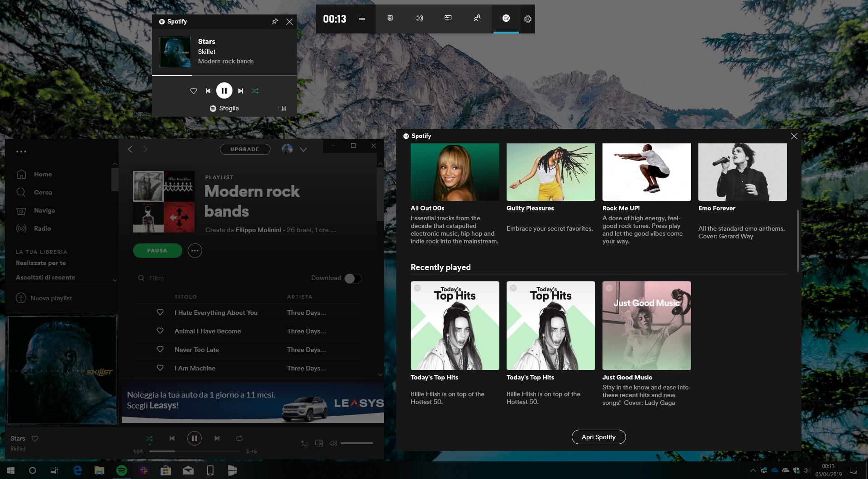868x479 pixels.
Task: Save Stars to favorites in the mini player
Action: 193,90
